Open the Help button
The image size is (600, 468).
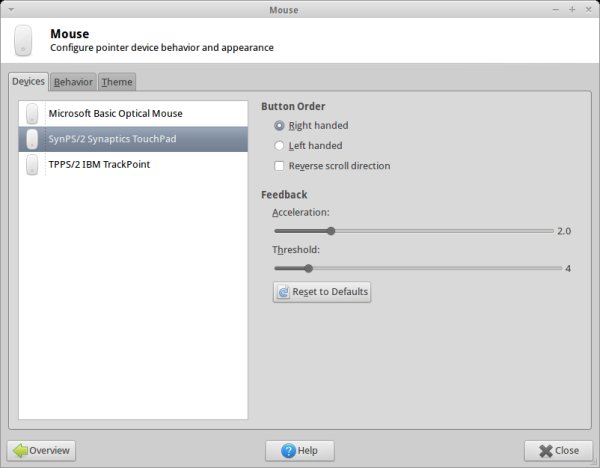point(300,451)
